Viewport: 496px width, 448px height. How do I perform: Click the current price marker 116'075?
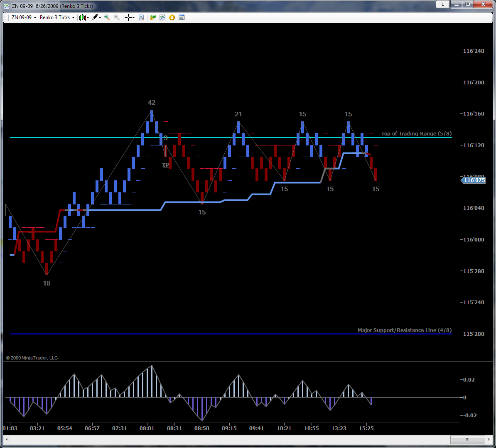[x=473, y=180]
